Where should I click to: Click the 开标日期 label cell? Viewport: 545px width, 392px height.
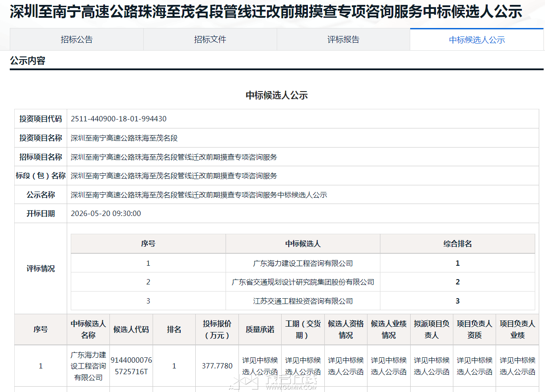[40, 214]
